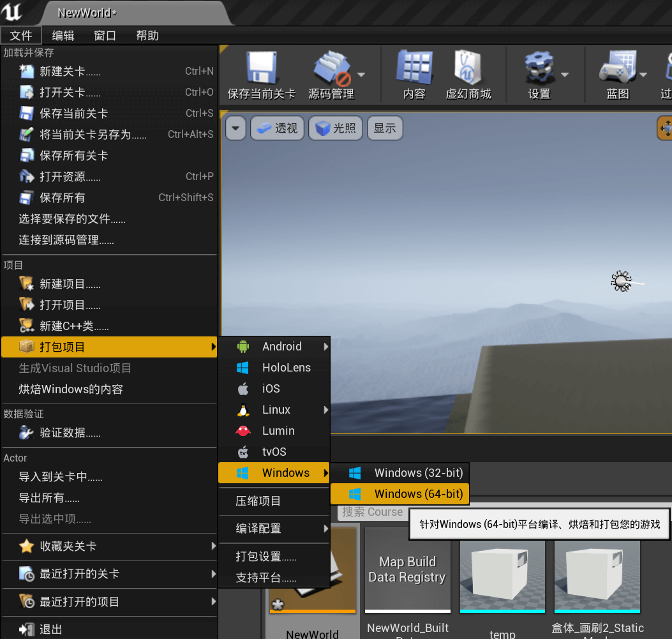
Task: Select Export All (导出所有) entry
Action: (x=109, y=497)
